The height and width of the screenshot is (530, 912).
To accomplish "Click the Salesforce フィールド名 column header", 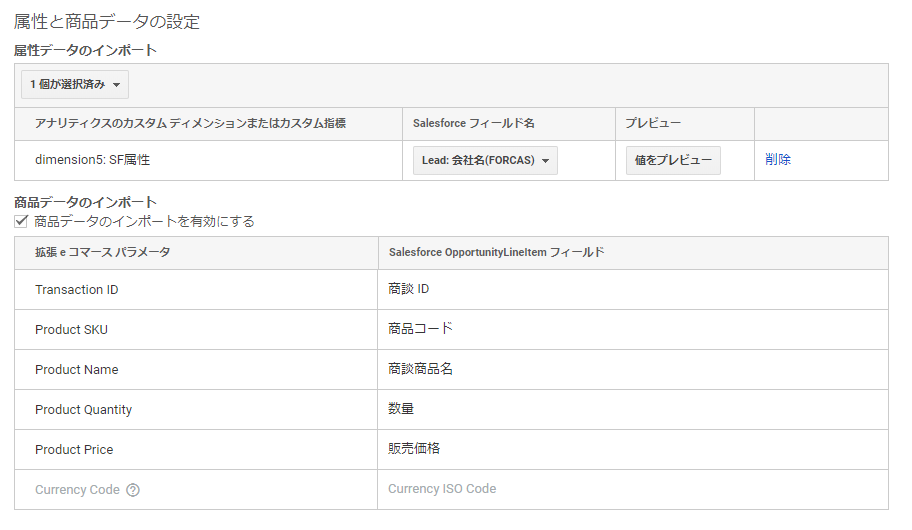I will (x=474, y=123).
